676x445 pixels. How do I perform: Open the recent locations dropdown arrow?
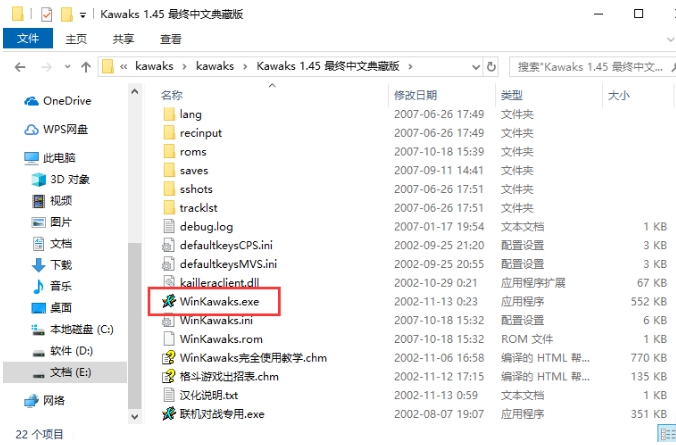click(67, 67)
